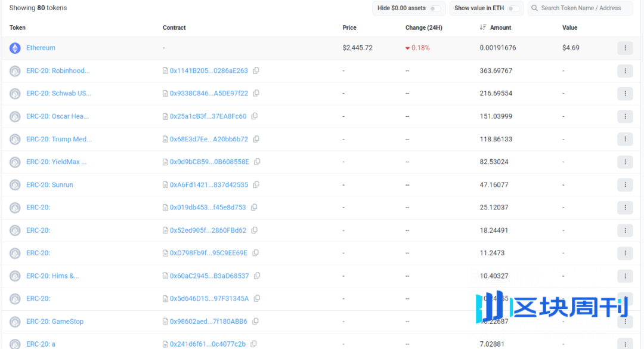The height and width of the screenshot is (349, 644).
Task: Open contract 0x1141B205...0286aE263
Action: point(209,71)
